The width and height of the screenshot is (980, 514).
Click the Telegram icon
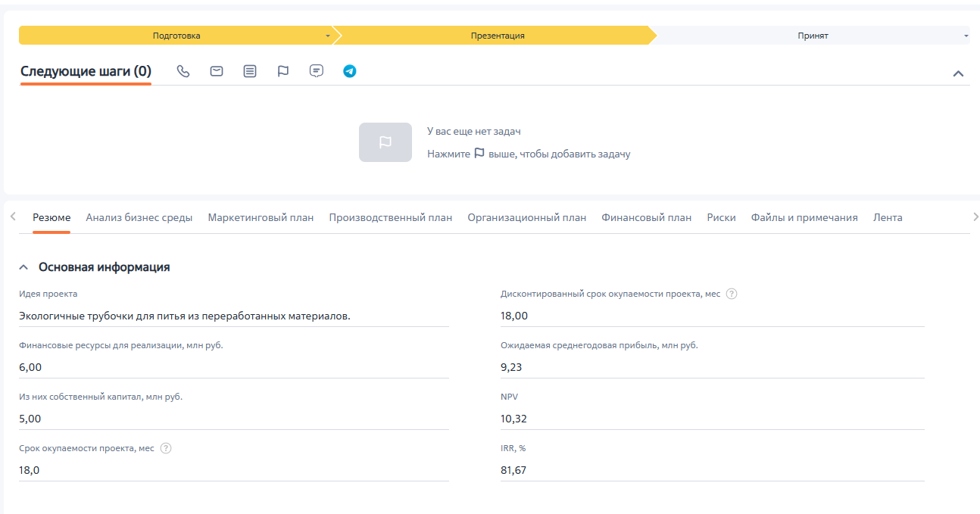[349, 71]
